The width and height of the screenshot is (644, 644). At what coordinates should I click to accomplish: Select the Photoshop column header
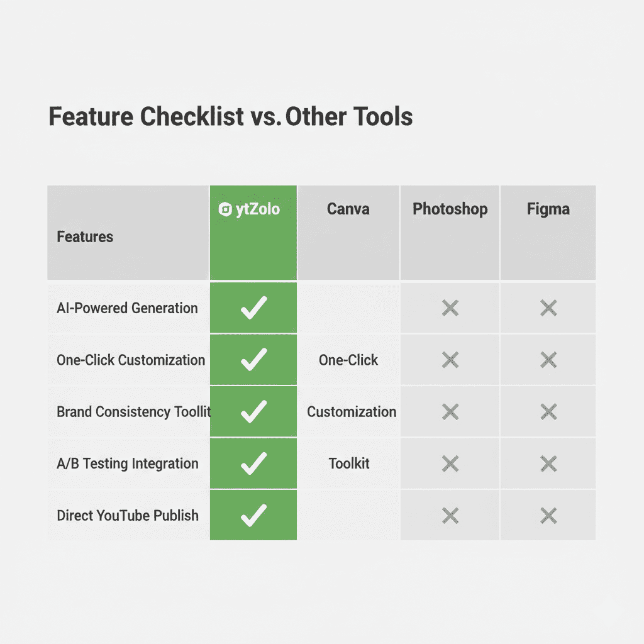(x=450, y=209)
